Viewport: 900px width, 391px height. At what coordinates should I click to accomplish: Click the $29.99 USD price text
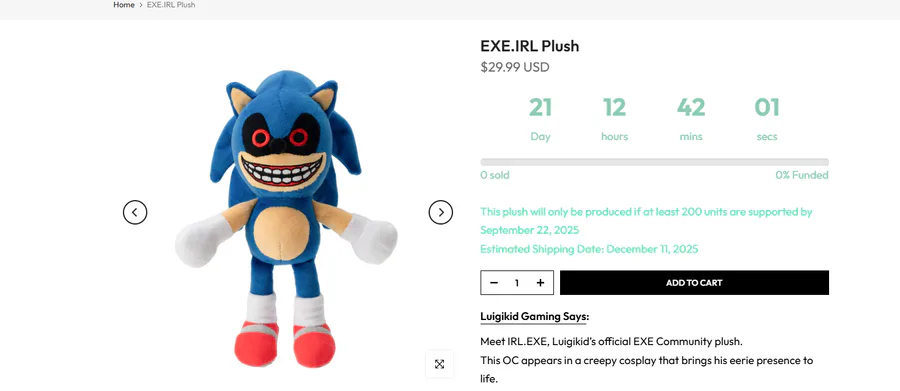pos(515,67)
